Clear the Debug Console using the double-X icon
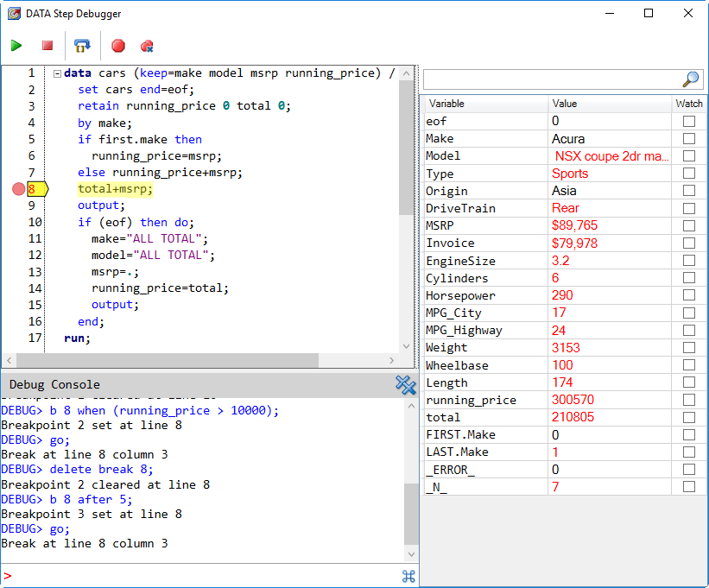 click(405, 386)
